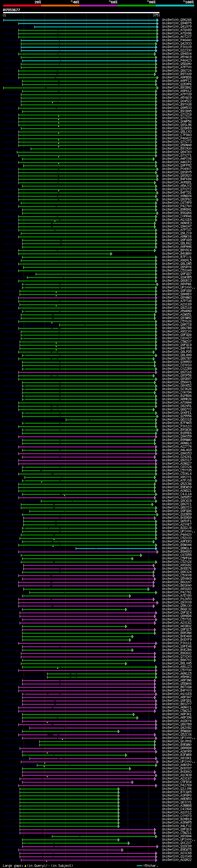The width and height of the screenshot is (197, 868).
Task: Click the cyan alignment bar for UniRef100_Q96266
Action: 81,20
